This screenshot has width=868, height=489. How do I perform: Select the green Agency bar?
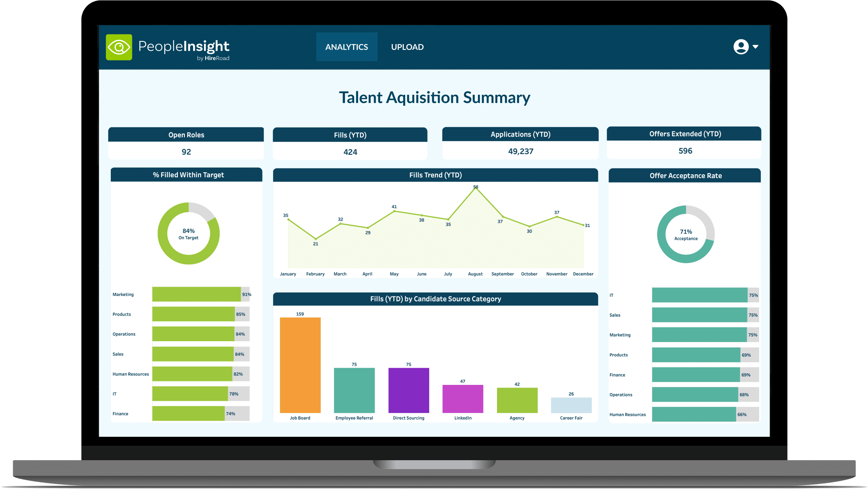click(x=517, y=400)
